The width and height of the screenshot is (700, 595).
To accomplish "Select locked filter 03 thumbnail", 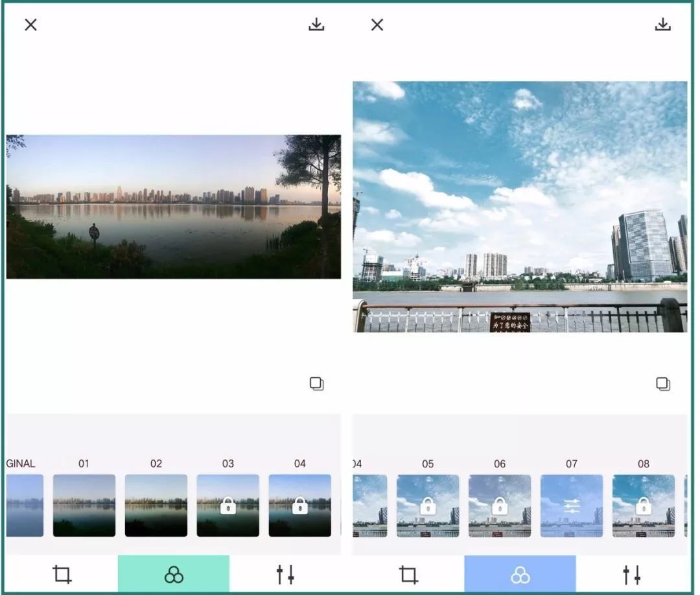I will (x=227, y=506).
